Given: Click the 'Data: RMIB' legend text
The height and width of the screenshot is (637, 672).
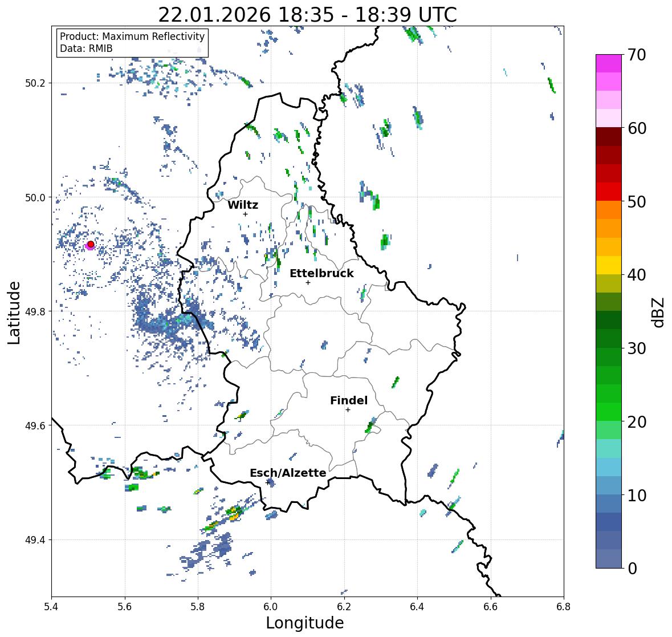Looking at the screenshot, I should (86, 48).
